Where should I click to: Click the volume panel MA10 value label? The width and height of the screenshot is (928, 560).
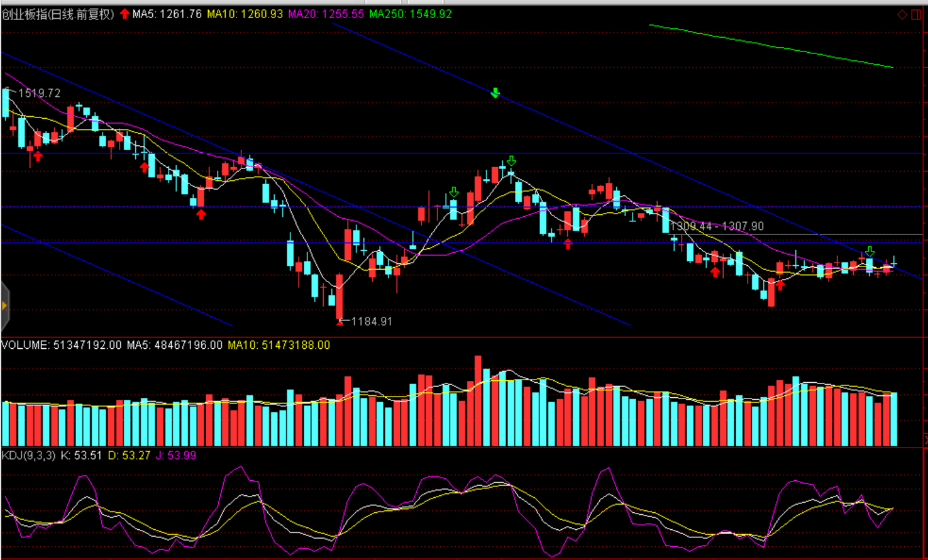pos(279,345)
